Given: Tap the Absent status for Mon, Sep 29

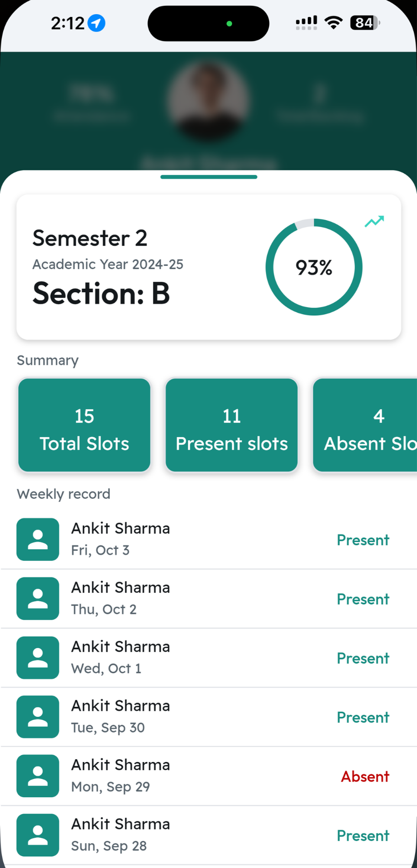Looking at the screenshot, I should pos(365,776).
